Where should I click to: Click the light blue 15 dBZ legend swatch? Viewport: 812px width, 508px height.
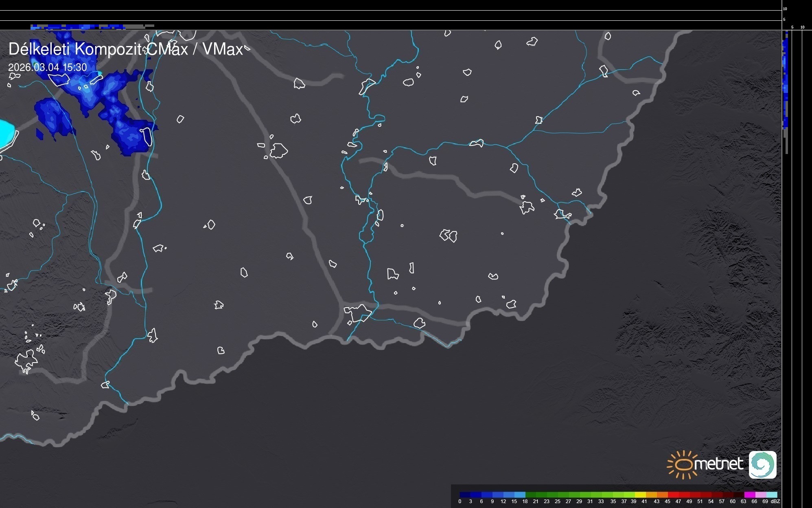pyautogui.click(x=520, y=495)
